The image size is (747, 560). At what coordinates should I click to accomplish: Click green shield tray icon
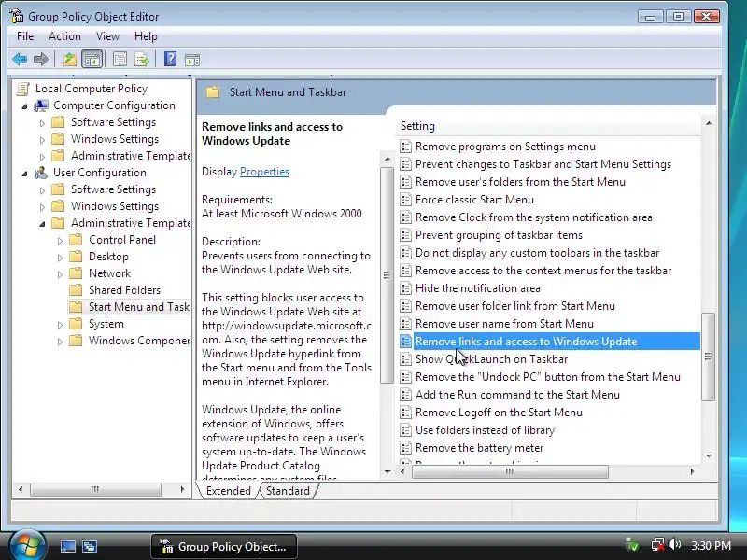[633, 544]
